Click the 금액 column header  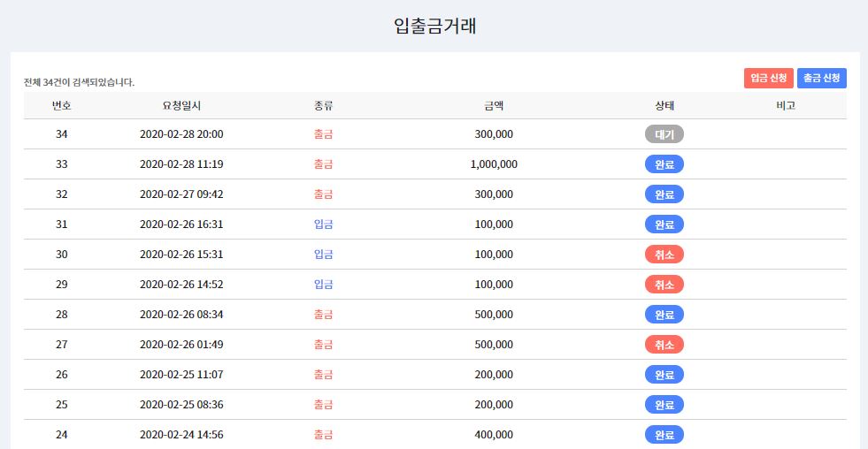[494, 105]
